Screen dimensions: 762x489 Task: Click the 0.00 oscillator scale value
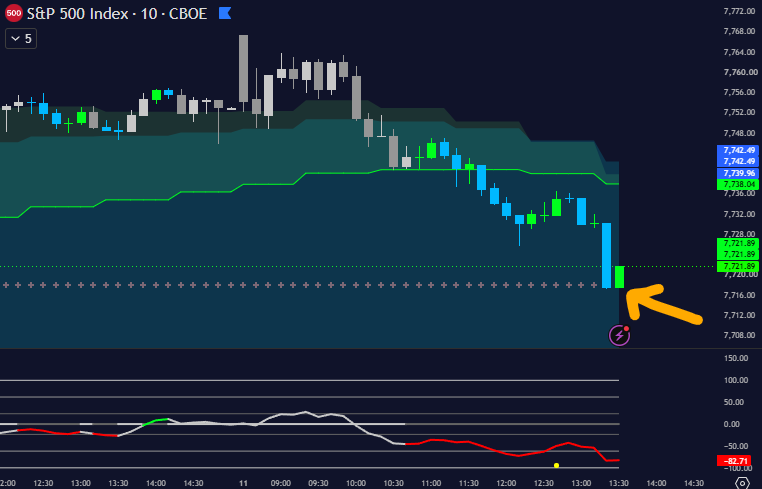pyautogui.click(x=732, y=424)
